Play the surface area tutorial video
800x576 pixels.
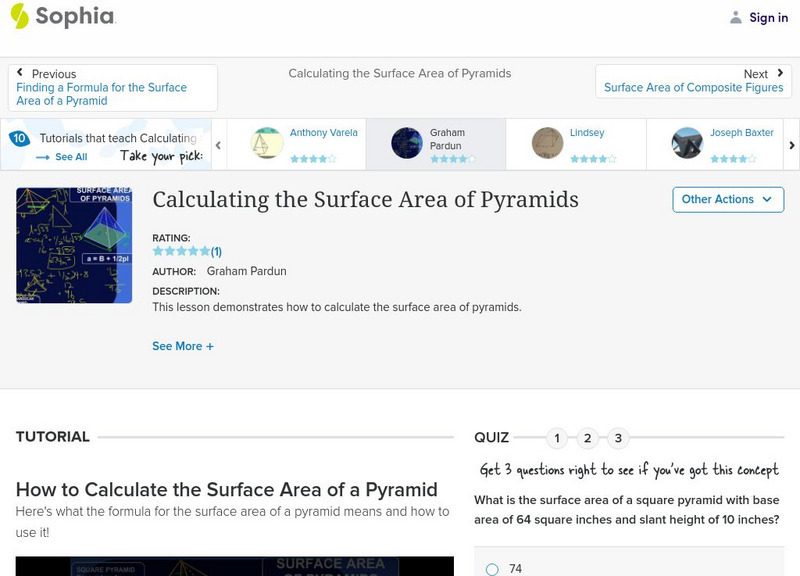point(234,566)
